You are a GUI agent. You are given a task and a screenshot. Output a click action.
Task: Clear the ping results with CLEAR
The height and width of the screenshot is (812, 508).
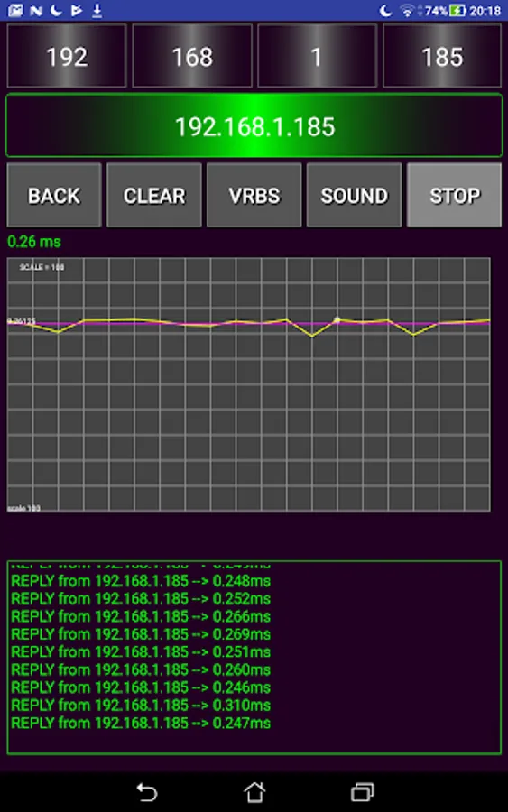pyautogui.click(x=153, y=195)
